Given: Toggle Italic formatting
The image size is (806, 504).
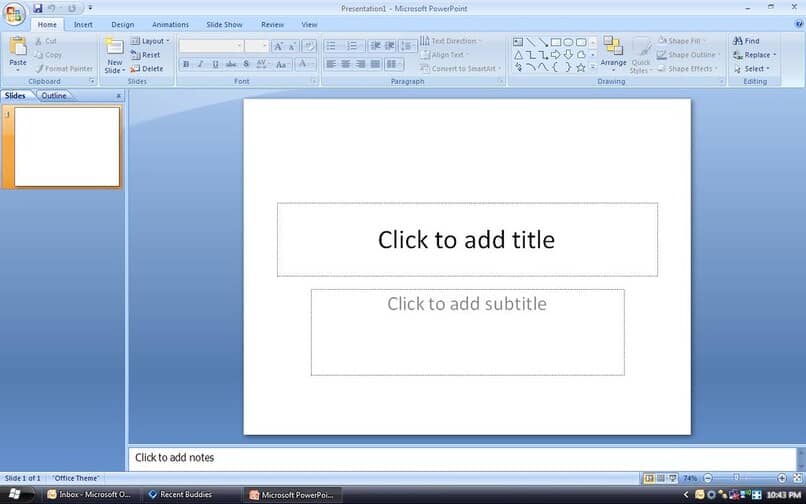Looking at the screenshot, I should (200, 65).
